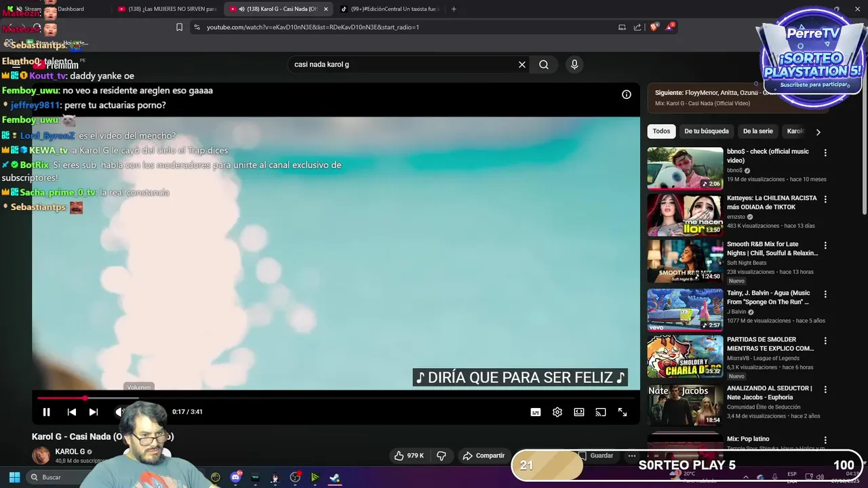
Task: Show more filter chips with the arrow
Action: pos(818,132)
